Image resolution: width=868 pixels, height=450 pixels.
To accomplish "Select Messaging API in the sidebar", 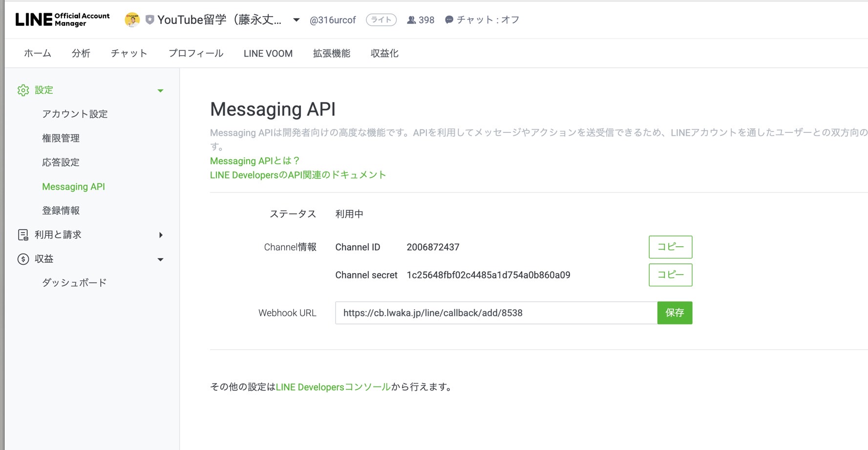I will [73, 187].
